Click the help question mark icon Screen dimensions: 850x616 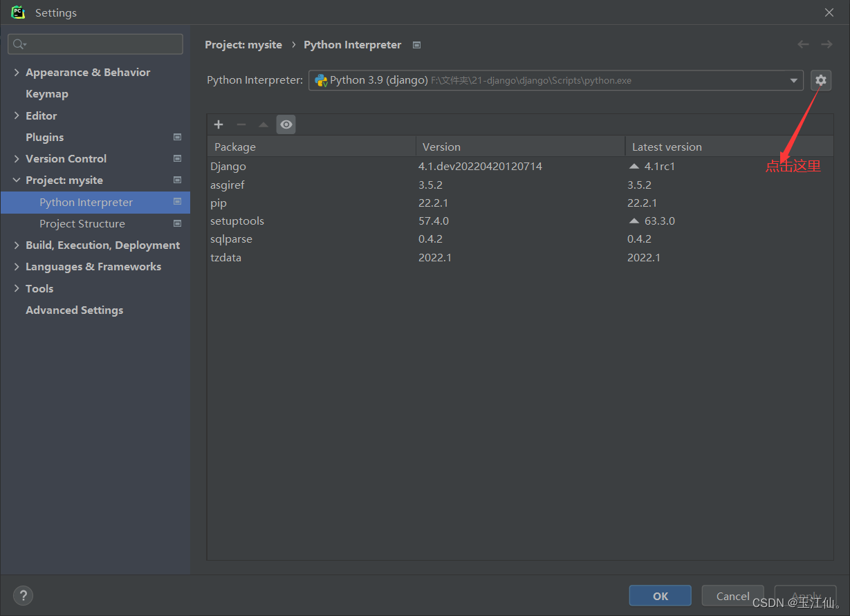23,595
